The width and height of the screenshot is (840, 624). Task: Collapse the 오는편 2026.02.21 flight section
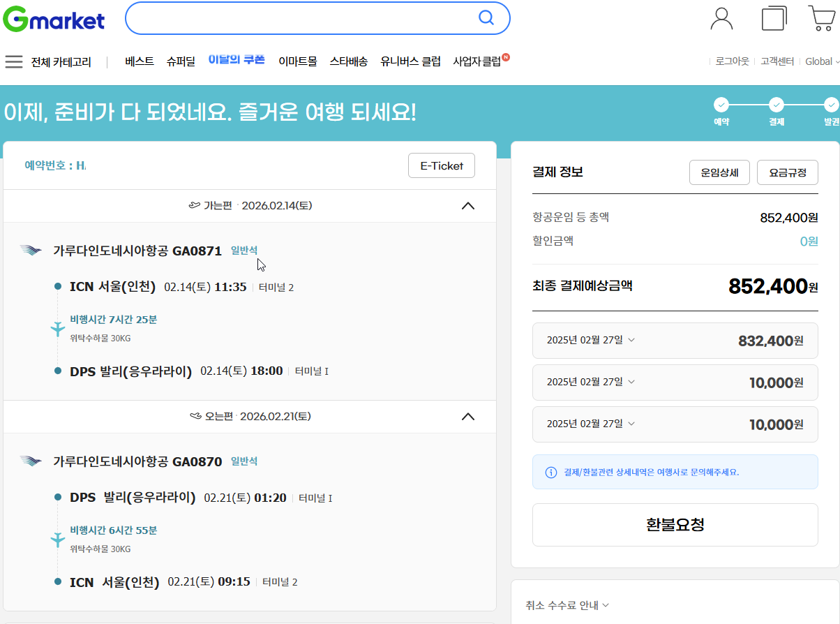(x=468, y=417)
